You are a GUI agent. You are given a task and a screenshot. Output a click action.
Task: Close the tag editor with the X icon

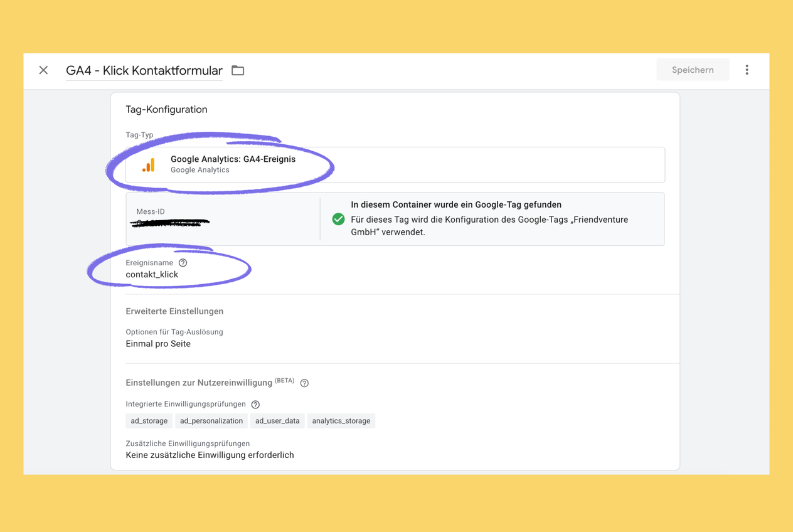tap(43, 70)
